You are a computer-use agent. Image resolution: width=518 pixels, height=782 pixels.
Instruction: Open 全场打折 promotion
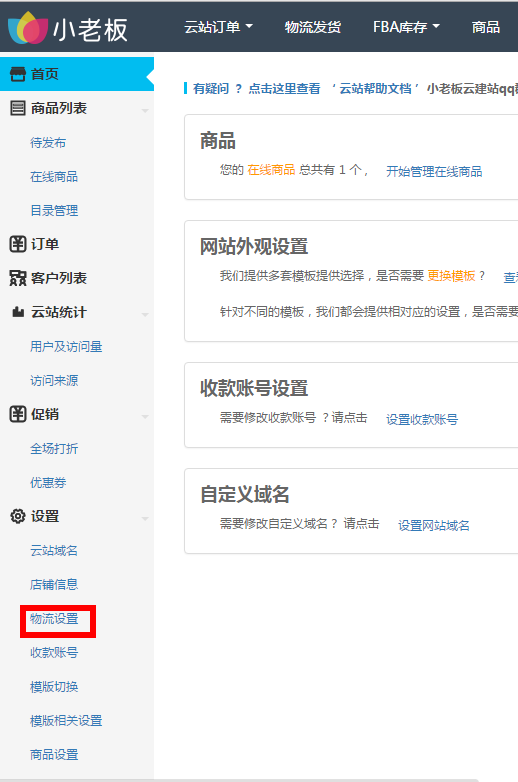coord(54,448)
